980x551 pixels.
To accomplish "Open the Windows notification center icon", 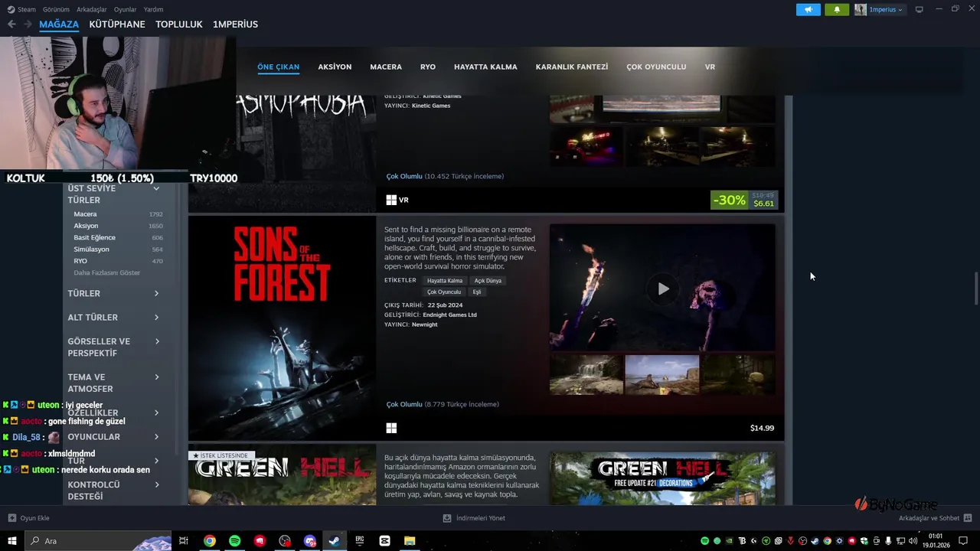I will [962, 541].
